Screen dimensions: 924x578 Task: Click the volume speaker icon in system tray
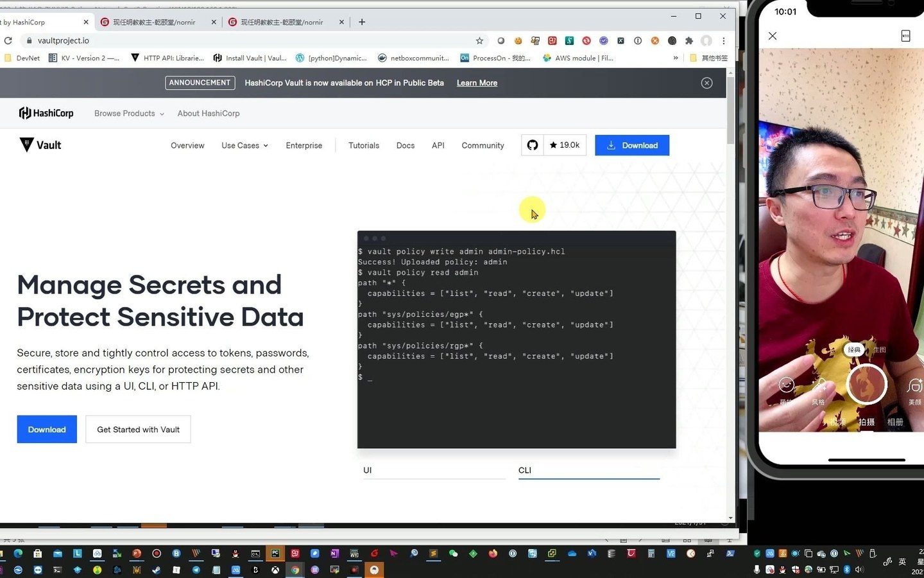[x=859, y=570]
